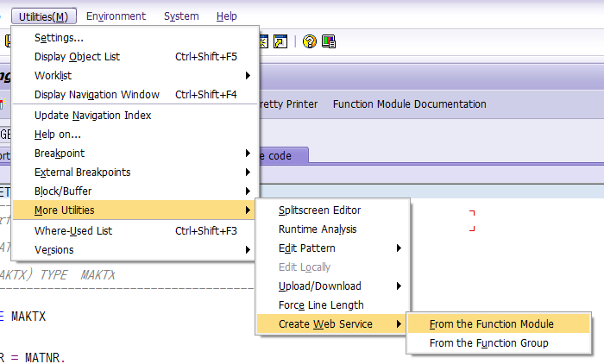This screenshot has height=364, width=604.
Task: Expand the Versions submenu
Action: tap(135, 249)
